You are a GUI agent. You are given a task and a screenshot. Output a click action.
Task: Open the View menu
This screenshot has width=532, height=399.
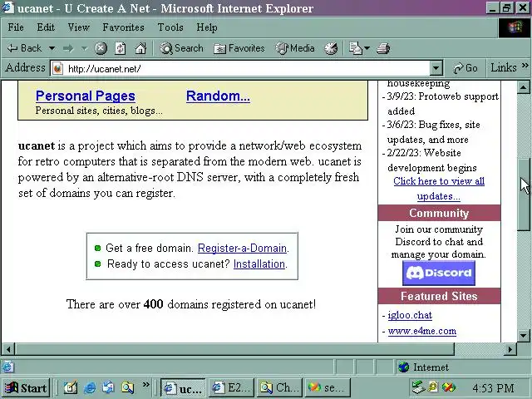[78, 27]
